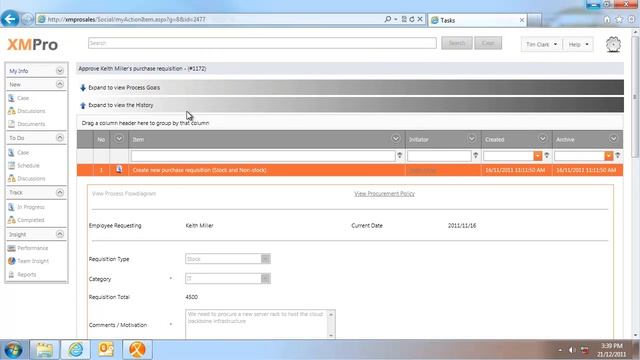Click the filter icon for the Created column
The width and height of the screenshot is (640, 360).
pos(547,156)
